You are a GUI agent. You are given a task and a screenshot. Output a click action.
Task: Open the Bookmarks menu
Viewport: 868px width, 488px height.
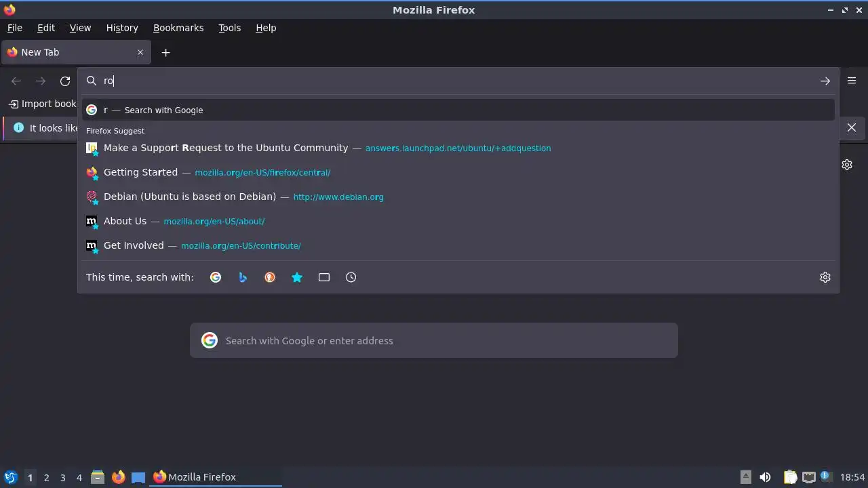point(178,28)
